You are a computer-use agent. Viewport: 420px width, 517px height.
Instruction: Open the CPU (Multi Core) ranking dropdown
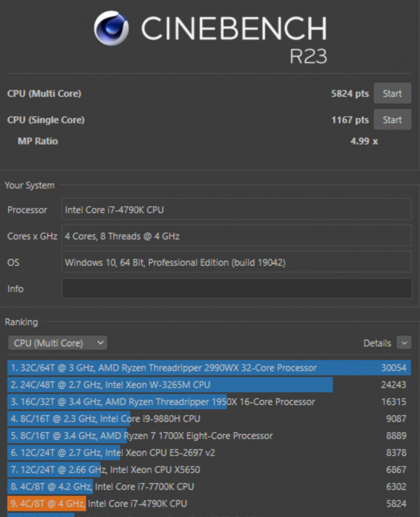(x=58, y=343)
